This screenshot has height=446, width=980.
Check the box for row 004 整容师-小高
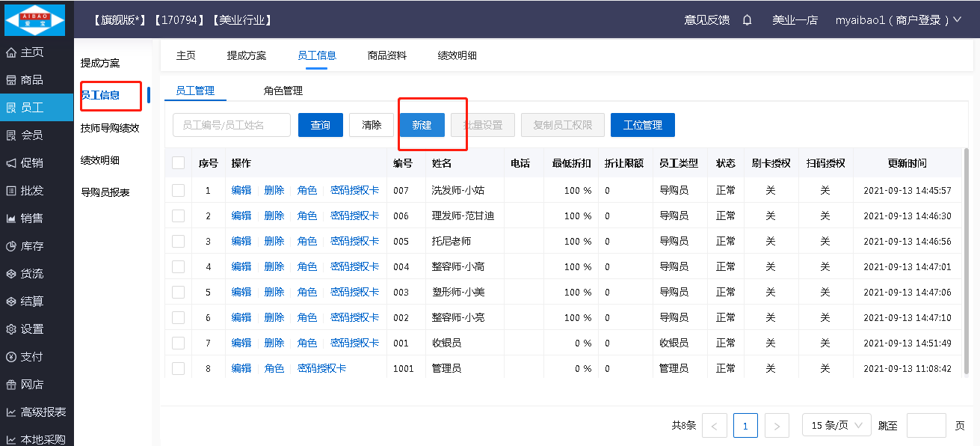178,267
